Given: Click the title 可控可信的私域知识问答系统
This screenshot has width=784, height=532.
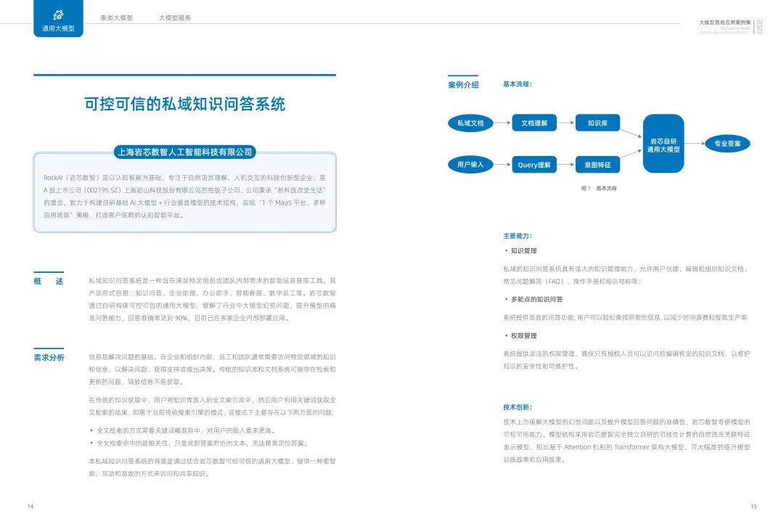Looking at the screenshot, I should pyautogui.click(x=184, y=104).
